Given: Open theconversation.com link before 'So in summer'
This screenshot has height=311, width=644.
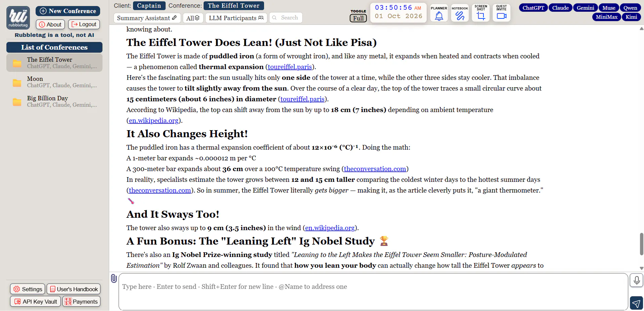Looking at the screenshot, I should [x=160, y=190].
